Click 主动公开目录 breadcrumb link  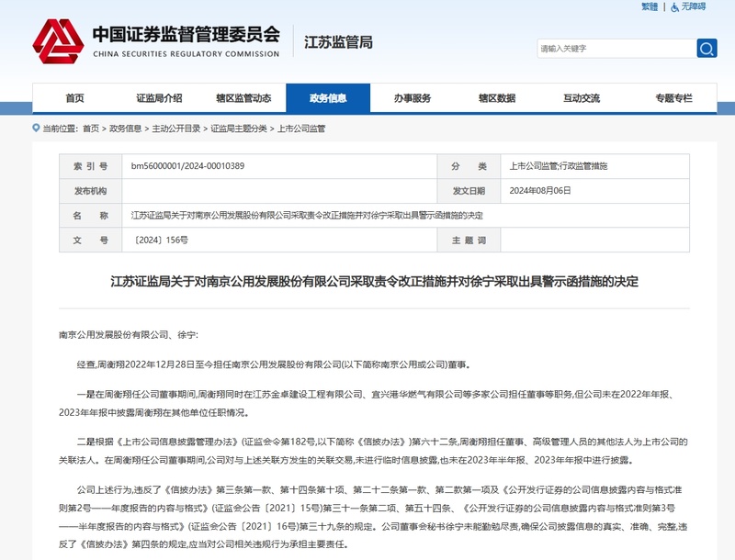(x=175, y=129)
